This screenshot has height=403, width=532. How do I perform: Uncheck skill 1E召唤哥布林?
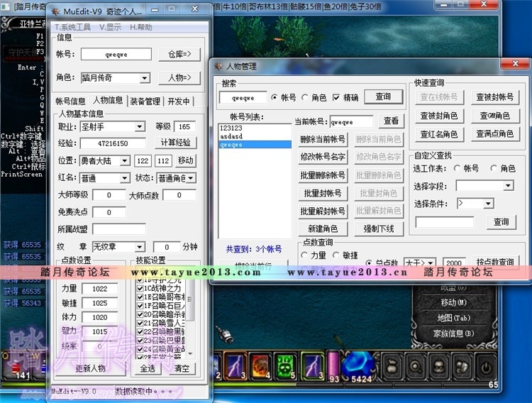[x=140, y=297]
